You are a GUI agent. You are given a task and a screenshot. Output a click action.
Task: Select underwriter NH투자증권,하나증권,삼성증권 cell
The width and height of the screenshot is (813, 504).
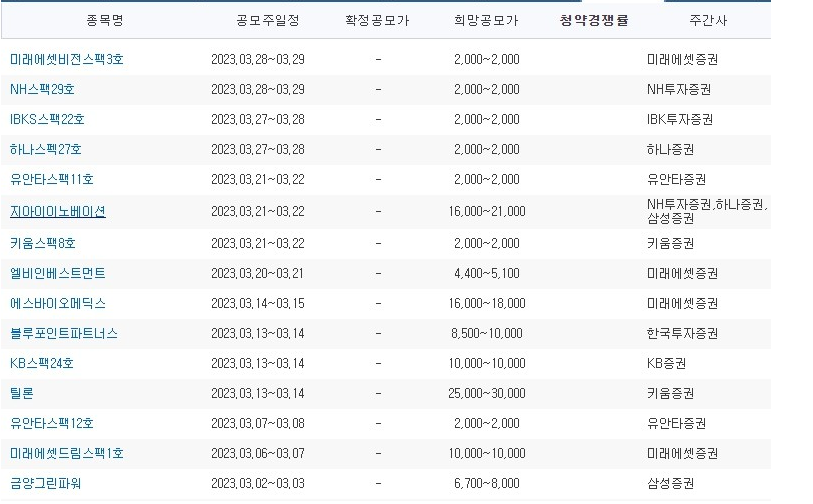click(707, 212)
